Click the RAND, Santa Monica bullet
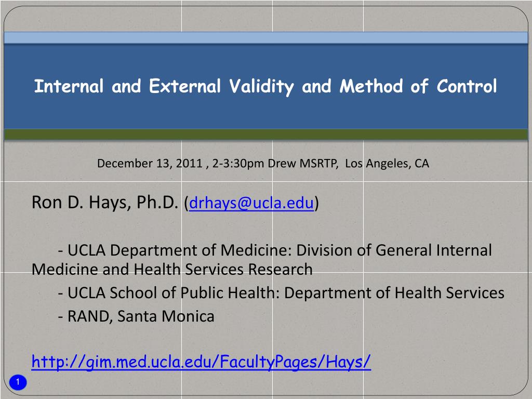Viewport: 532px width, 399px height. click(137, 316)
